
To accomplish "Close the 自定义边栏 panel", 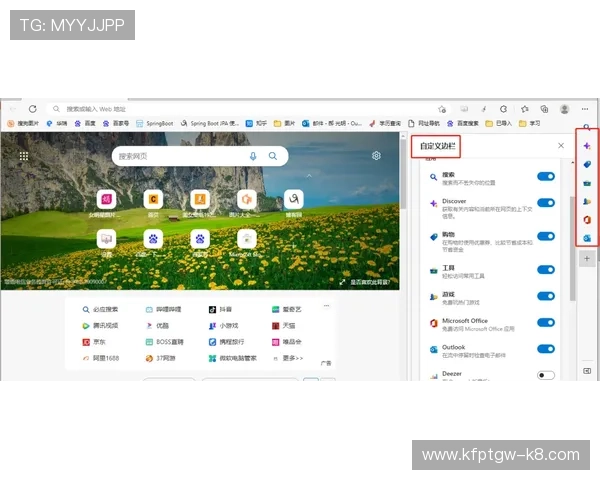I will [560, 146].
